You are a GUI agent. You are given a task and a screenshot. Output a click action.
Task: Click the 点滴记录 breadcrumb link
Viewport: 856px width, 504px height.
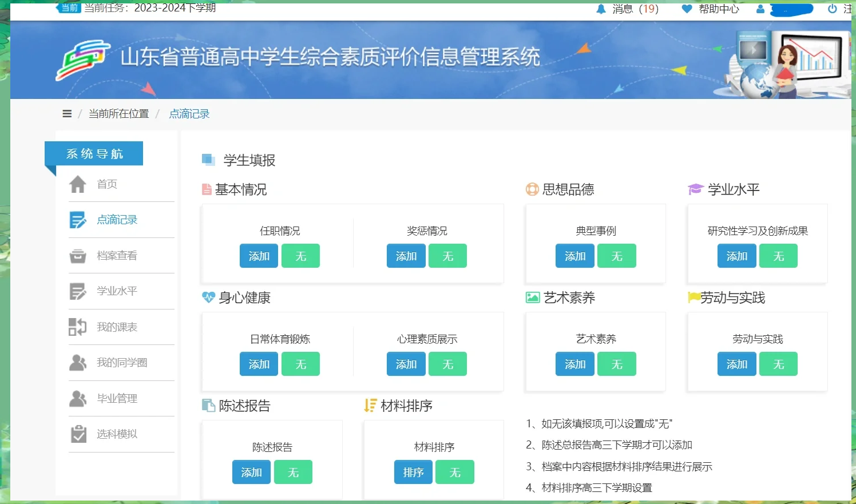189,114
